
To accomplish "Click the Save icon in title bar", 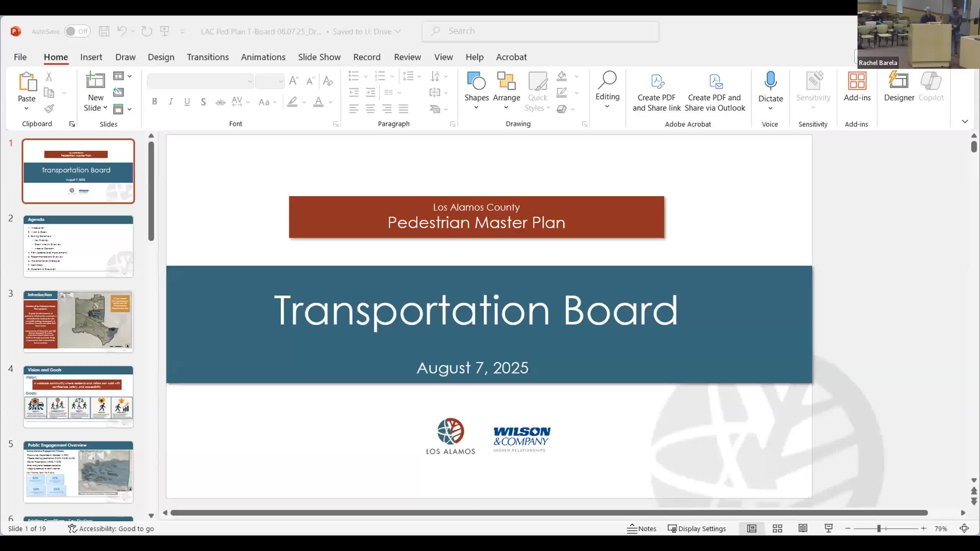I will tap(104, 31).
